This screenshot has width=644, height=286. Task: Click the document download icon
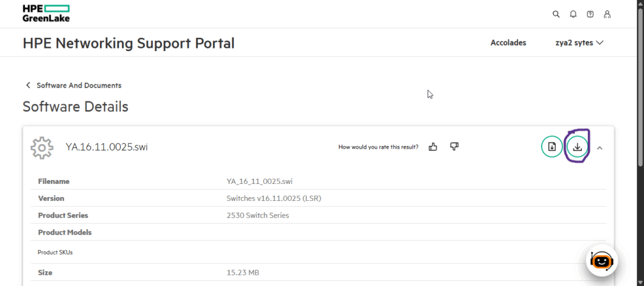[552, 147]
